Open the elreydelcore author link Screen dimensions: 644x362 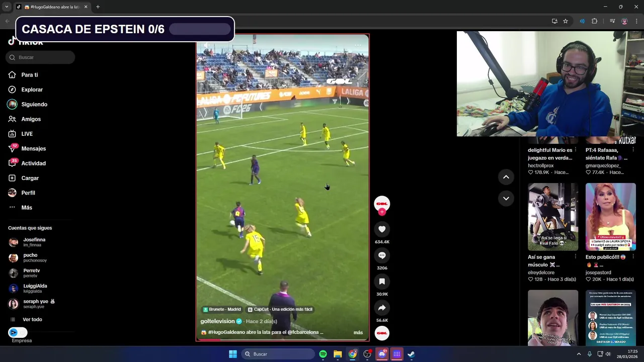[x=541, y=273]
